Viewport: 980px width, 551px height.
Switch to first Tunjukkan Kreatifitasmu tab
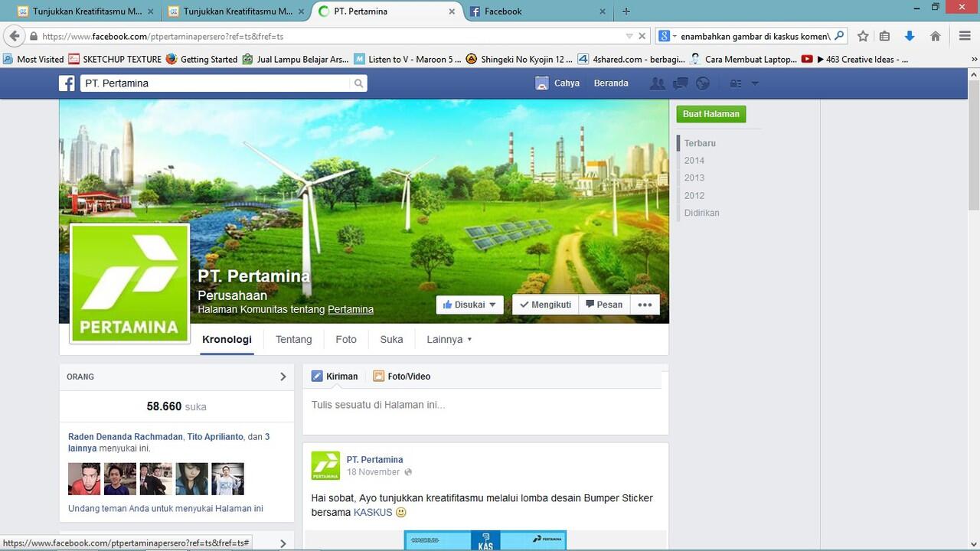click(x=84, y=11)
